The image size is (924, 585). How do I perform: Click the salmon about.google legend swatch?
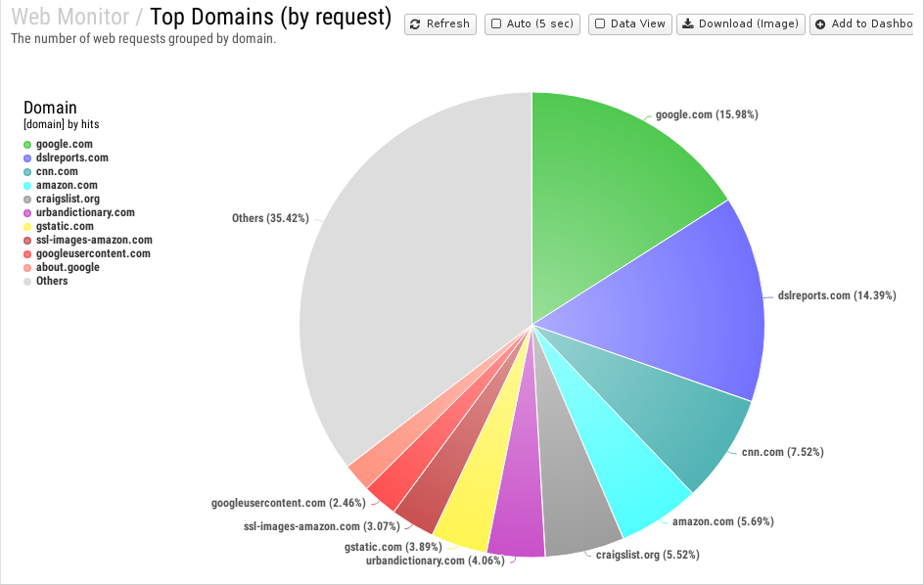click(27, 267)
